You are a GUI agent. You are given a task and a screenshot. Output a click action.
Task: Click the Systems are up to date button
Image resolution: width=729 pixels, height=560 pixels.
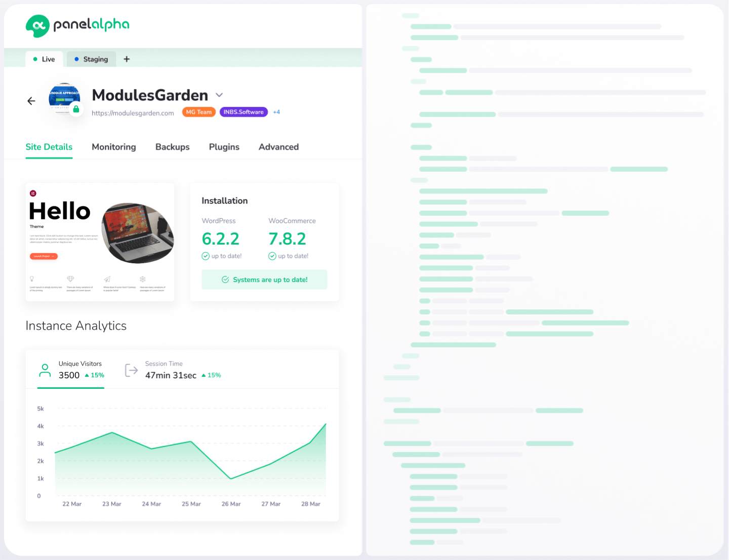click(x=264, y=279)
